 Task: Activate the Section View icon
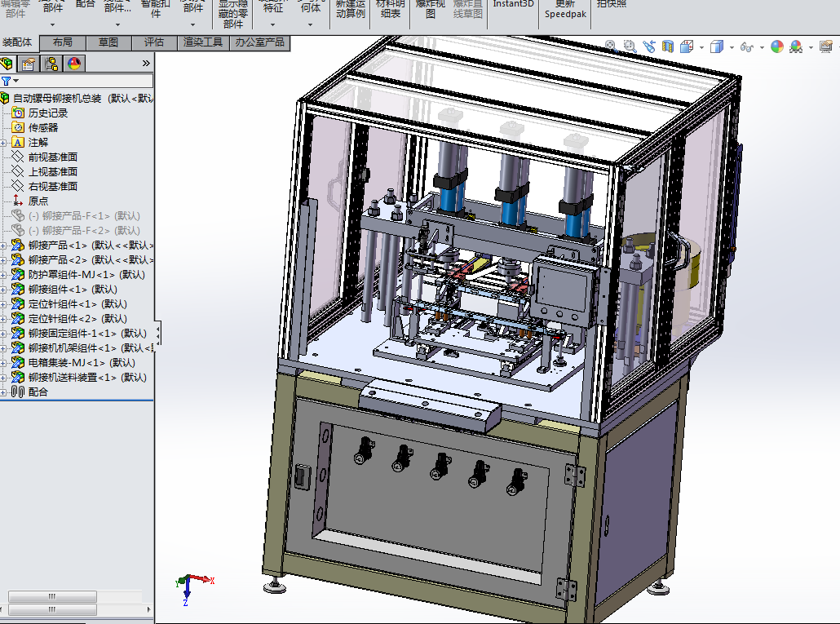(x=668, y=46)
